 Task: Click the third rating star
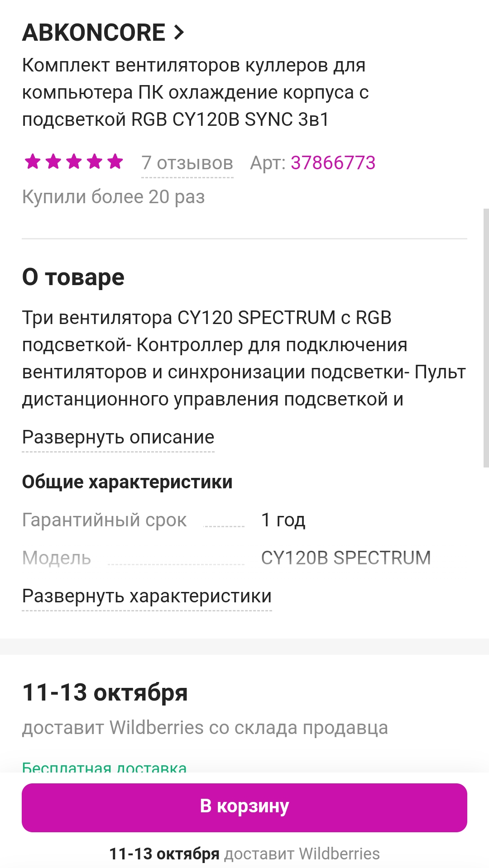pyautogui.click(x=74, y=161)
